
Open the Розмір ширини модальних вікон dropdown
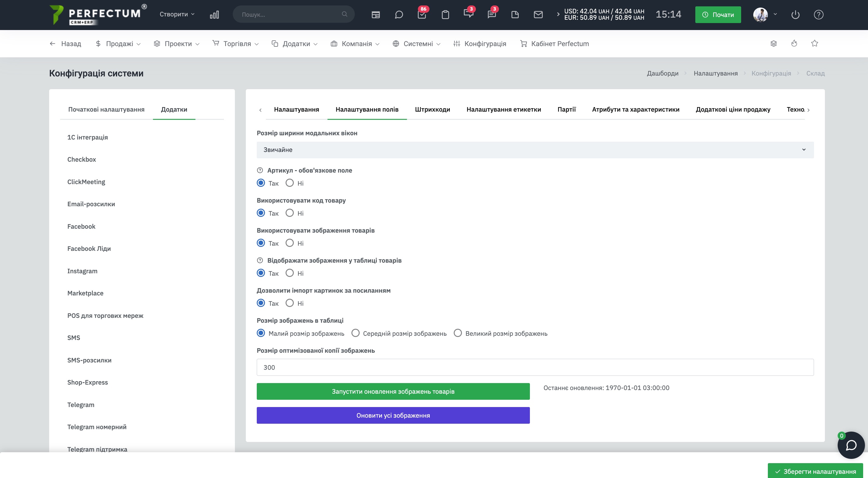click(535, 150)
